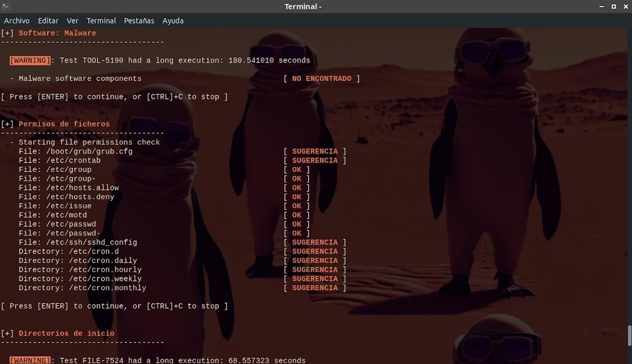Click the WARNING label for TOOL-5190

[30, 60]
